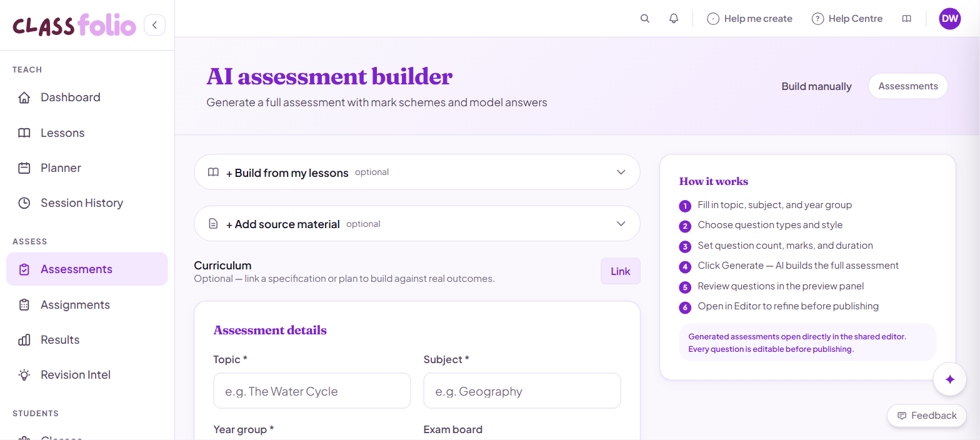Click Help me create text
Screen dimensions: 980x440
tap(758, 19)
